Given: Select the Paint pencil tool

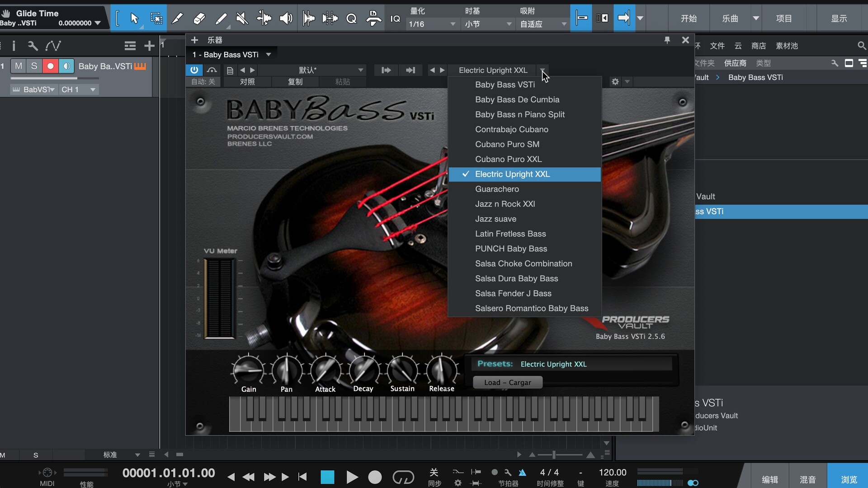Looking at the screenshot, I should (x=221, y=18).
